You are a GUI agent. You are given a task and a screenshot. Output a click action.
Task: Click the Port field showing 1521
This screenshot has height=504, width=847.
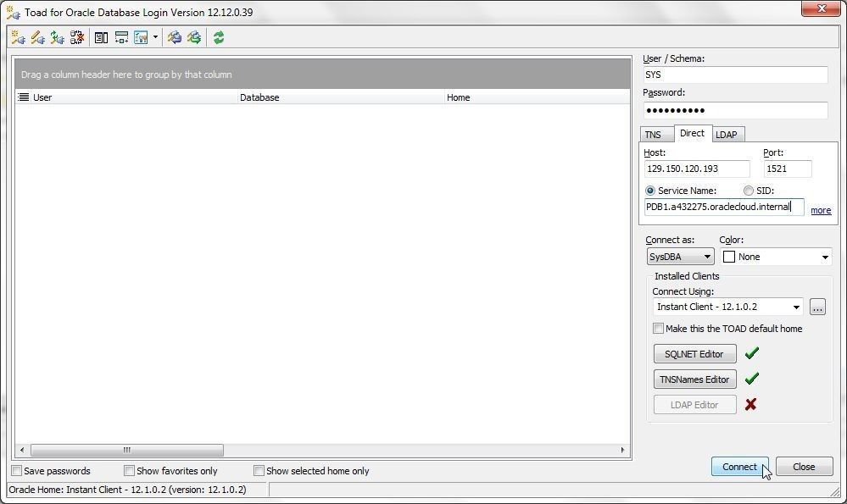point(788,169)
